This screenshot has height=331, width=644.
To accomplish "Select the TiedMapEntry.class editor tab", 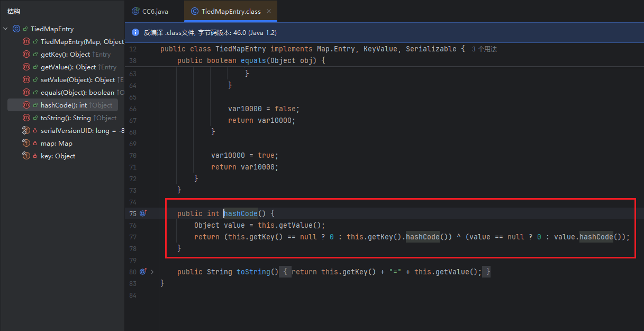I will (x=231, y=11).
